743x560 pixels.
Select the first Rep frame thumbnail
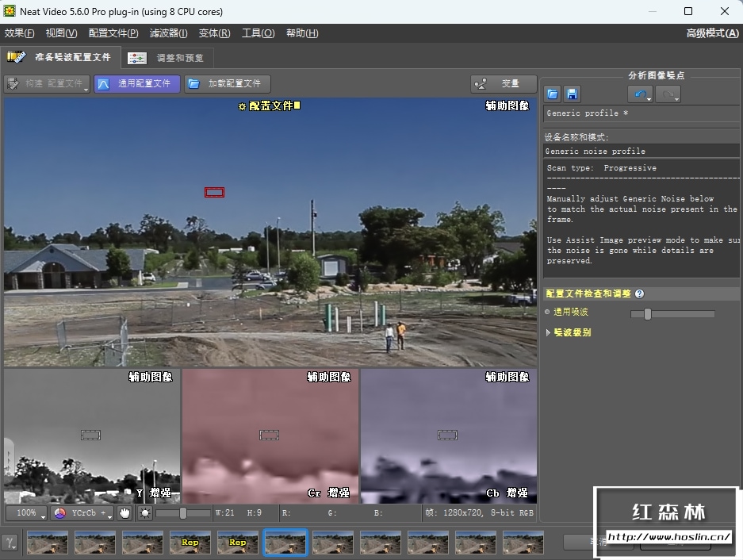pos(190,543)
